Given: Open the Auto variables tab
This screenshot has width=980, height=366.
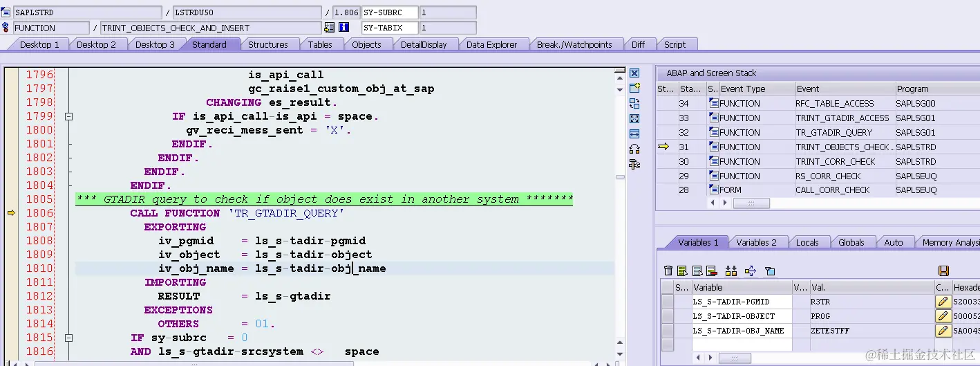Looking at the screenshot, I should coord(894,242).
